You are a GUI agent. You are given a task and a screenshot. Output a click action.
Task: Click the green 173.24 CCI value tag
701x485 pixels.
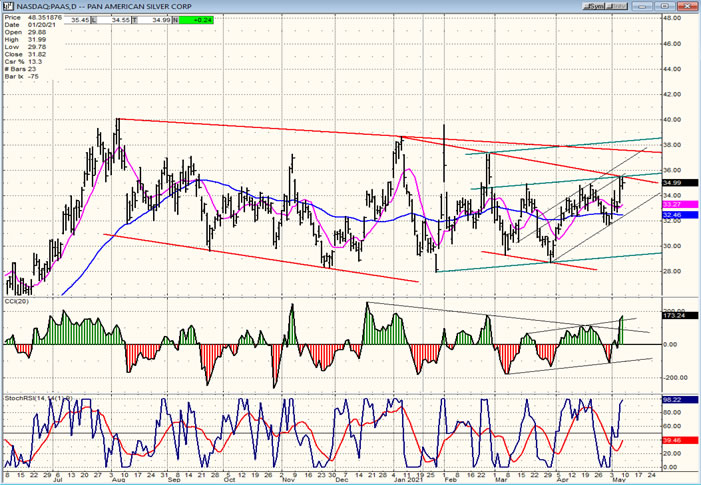pos(673,316)
